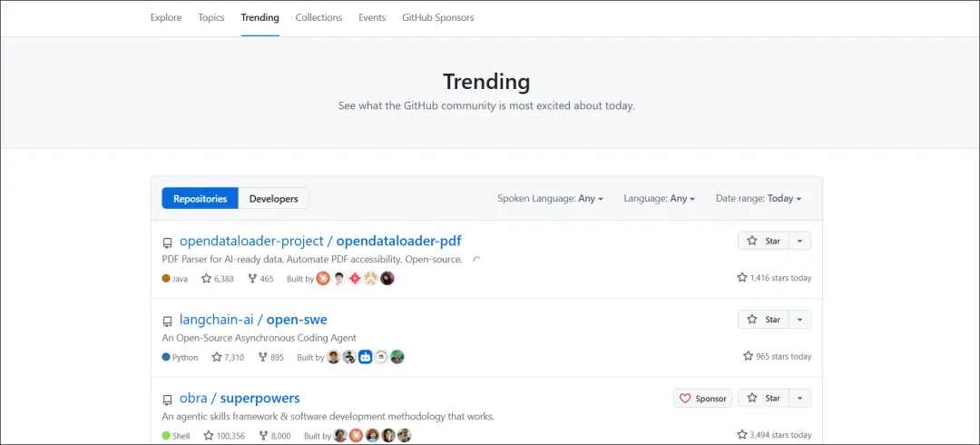Open the Language filter dropdown
The width and height of the screenshot is (980, 445).
click(660, 198)
